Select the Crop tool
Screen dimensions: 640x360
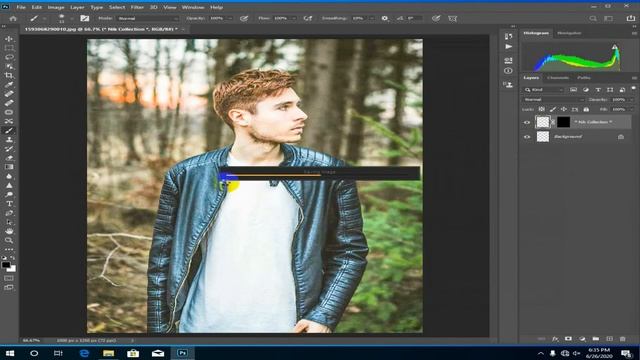point(9,76)
